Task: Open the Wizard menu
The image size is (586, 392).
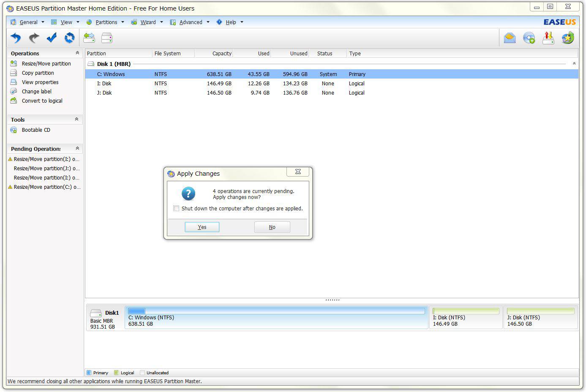Action: [147, 22]
